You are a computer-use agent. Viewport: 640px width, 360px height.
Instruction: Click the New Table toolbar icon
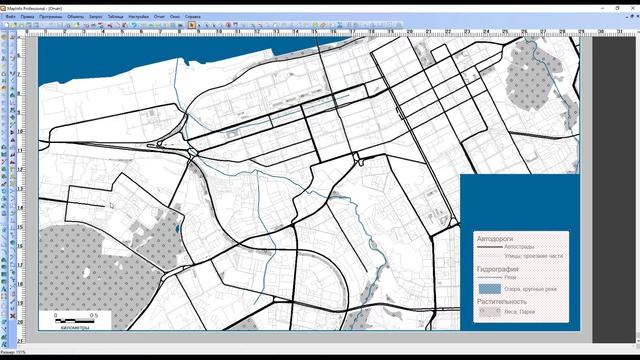coord(6,25)
